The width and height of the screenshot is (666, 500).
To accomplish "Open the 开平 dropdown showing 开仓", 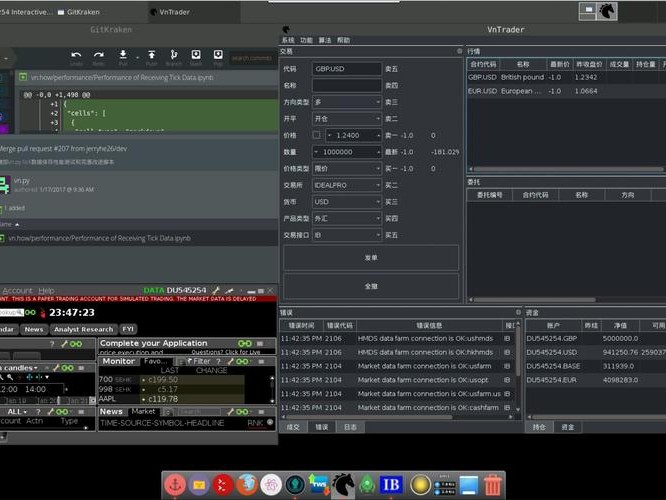I will (x=347, y=119).
